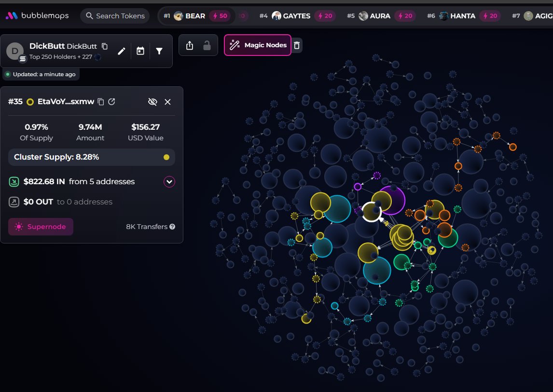Click the trash icon beside Magic Nodes
The width and height of the screenshot is (553, 392).
click(x=297, y=45)
